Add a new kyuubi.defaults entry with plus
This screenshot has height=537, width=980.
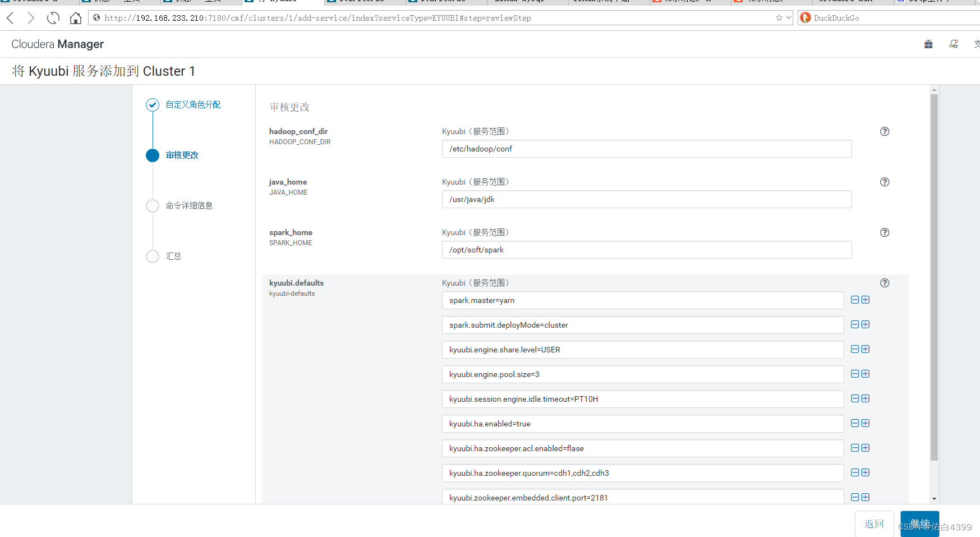[866, 300]
